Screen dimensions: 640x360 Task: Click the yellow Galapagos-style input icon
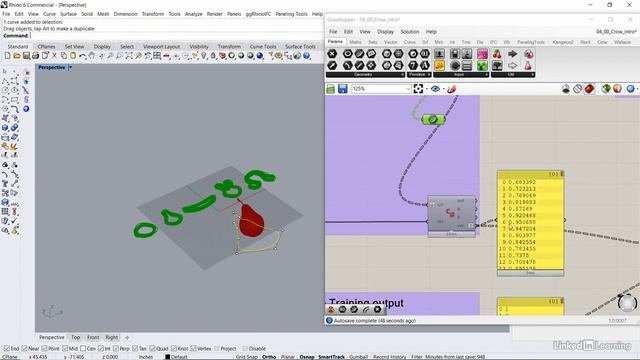[439, 65]
